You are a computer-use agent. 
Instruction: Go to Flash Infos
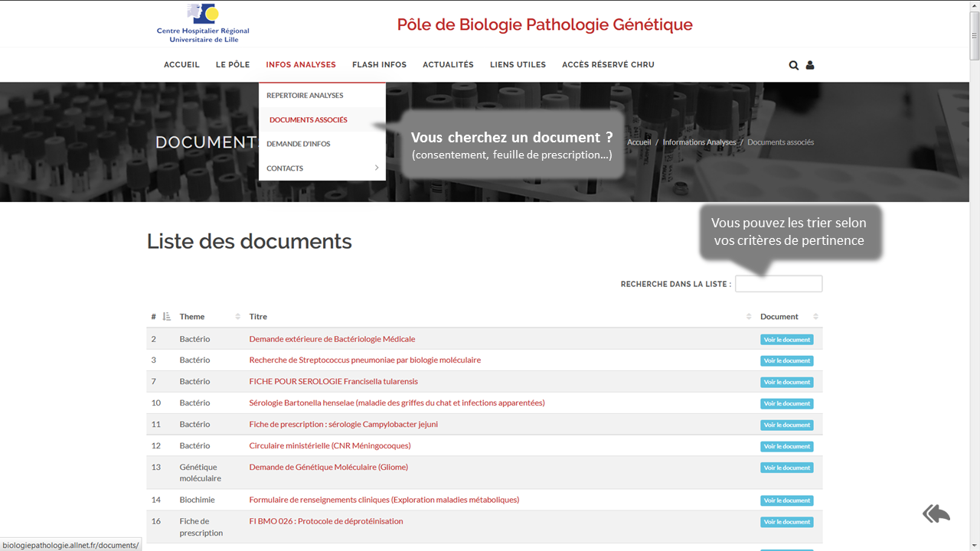(379, 65)
